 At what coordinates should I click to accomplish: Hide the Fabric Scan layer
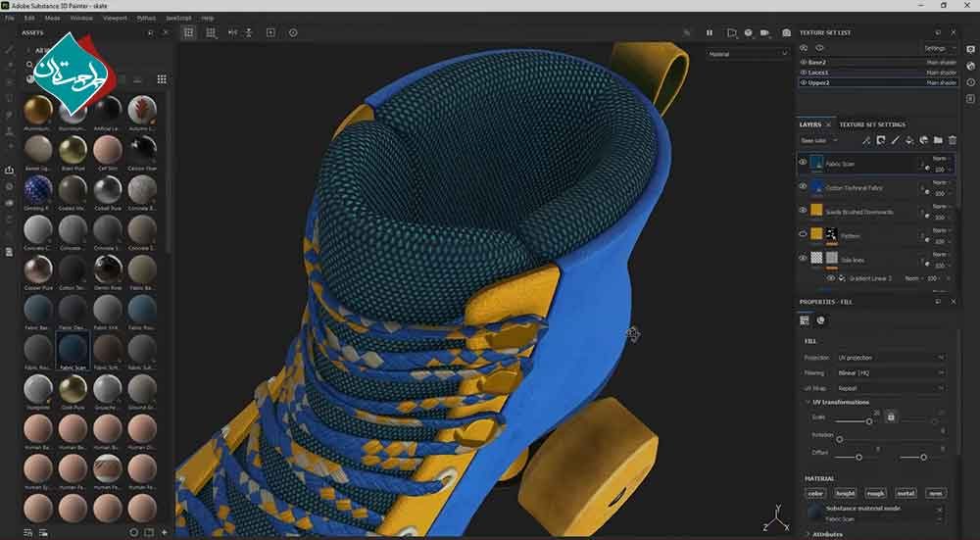pos(804,163)
